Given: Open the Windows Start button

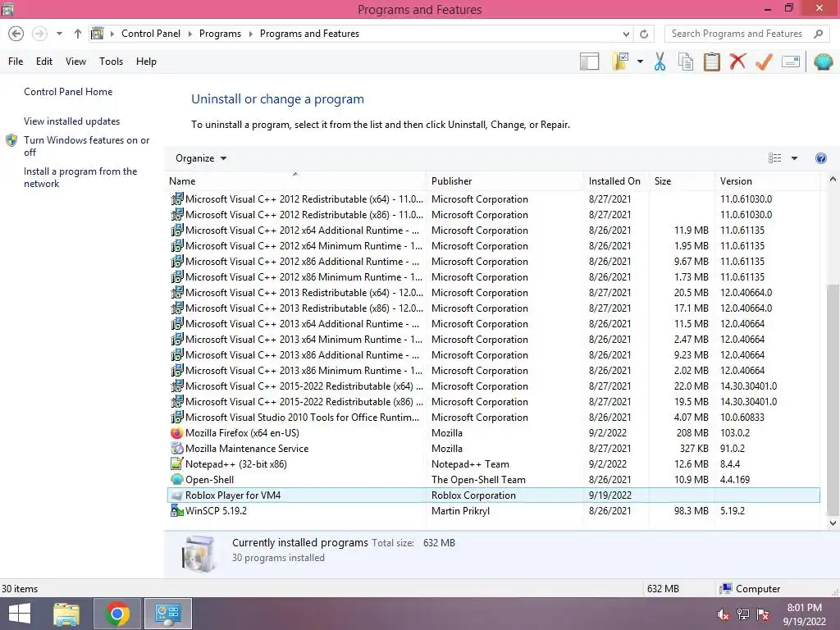Looking at the screenshot, I should pos(20,614).
